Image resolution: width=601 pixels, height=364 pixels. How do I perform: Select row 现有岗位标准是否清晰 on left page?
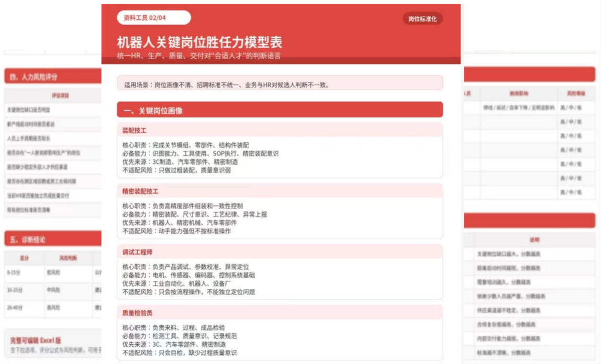coord(53,210)
